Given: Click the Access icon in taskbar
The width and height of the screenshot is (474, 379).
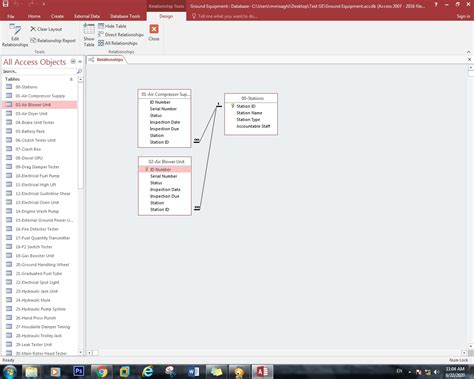Looking at the screenshot, I should tap(262, 372).
